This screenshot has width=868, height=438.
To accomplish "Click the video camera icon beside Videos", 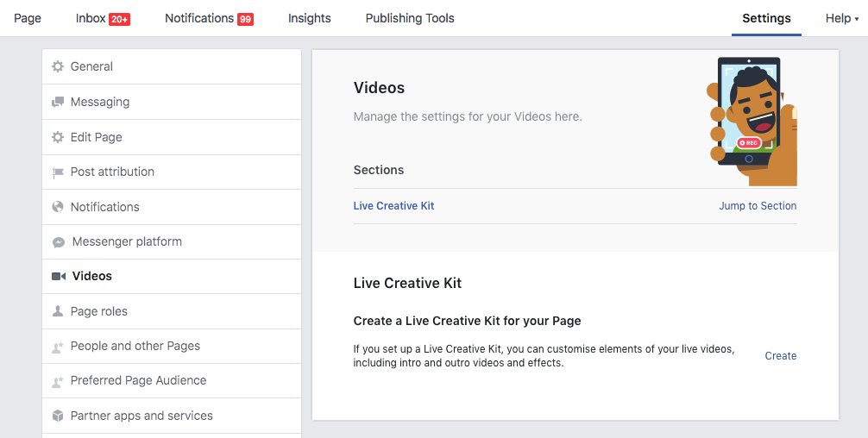I will coord(59,276).
